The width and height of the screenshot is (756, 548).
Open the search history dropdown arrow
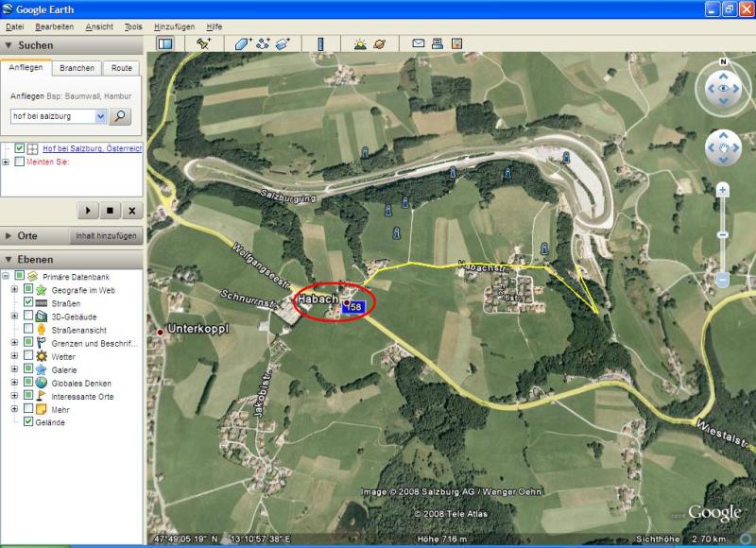click(101, 116)
